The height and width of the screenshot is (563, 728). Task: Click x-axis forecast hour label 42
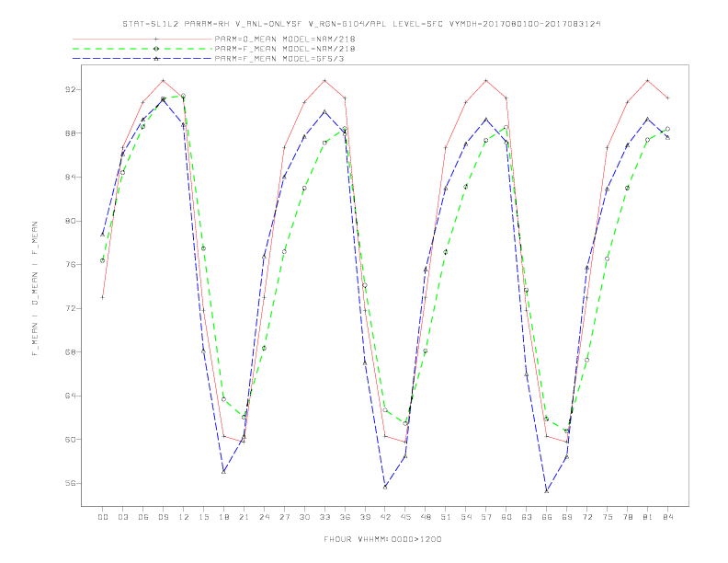tap(385, 517)
